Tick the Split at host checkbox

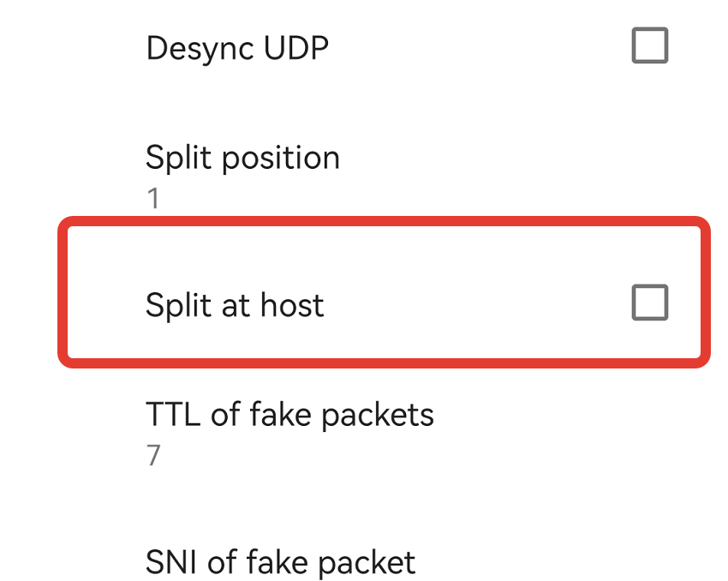(x=649, y=303)
